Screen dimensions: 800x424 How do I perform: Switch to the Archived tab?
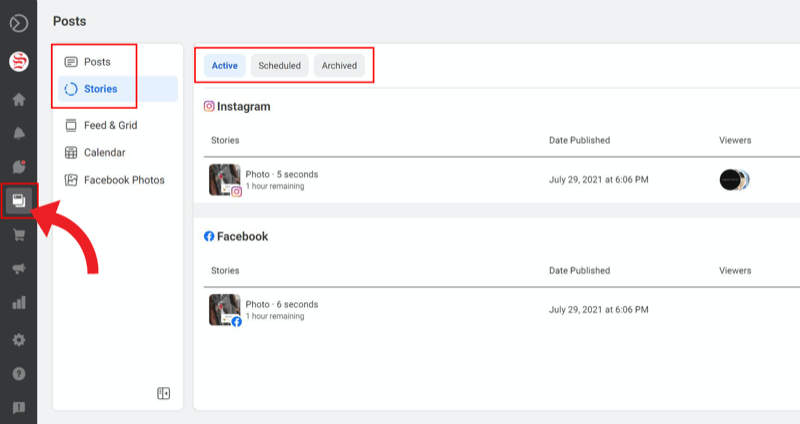click(339, 66)
